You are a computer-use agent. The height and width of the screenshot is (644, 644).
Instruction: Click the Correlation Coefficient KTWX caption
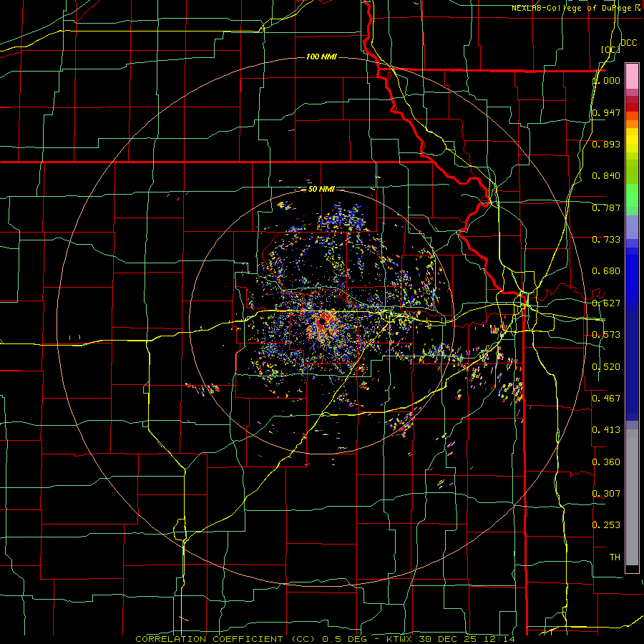point(326,639)
